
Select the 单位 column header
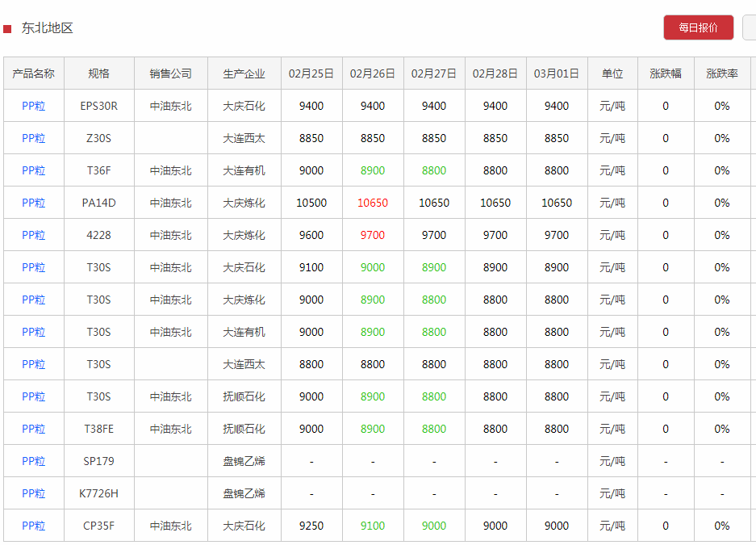(x=612, y=73)
